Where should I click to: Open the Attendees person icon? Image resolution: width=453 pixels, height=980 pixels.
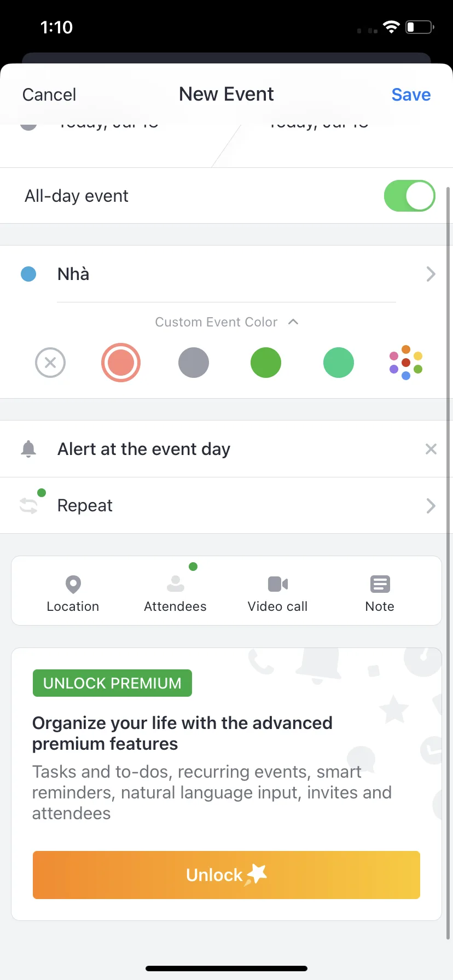point(175,584)
